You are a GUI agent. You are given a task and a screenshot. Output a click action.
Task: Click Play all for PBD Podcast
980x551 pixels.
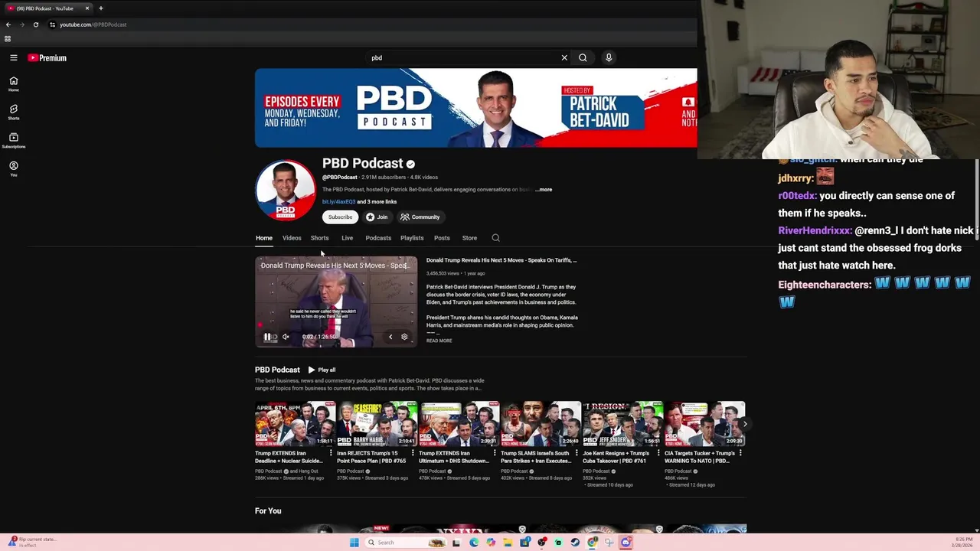click(322, 370)
